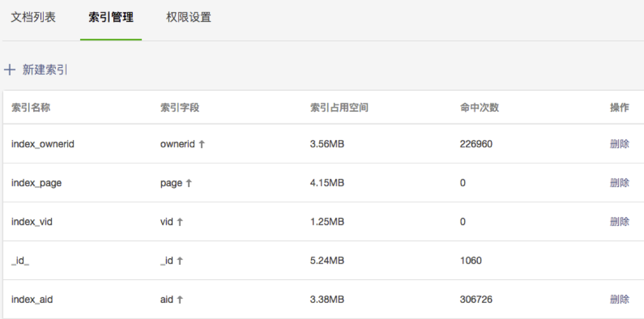Delete the index_ownerid index via 删除

point(619,144)
